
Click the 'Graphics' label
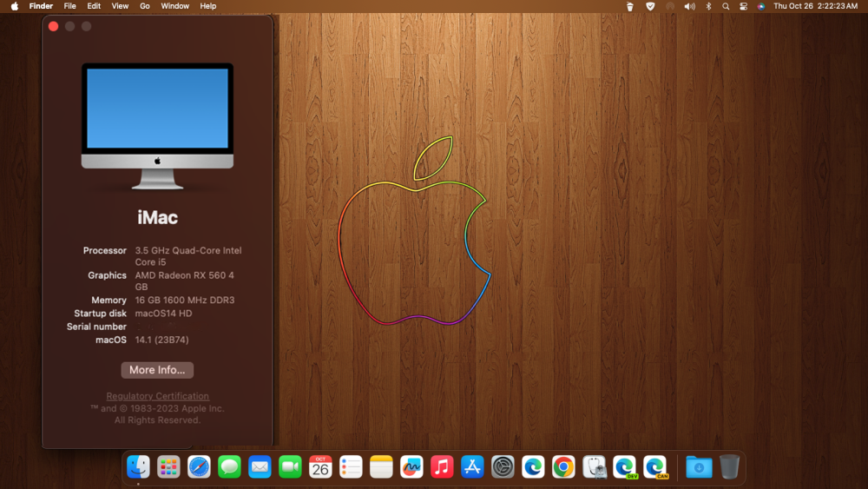coord(107,275)
